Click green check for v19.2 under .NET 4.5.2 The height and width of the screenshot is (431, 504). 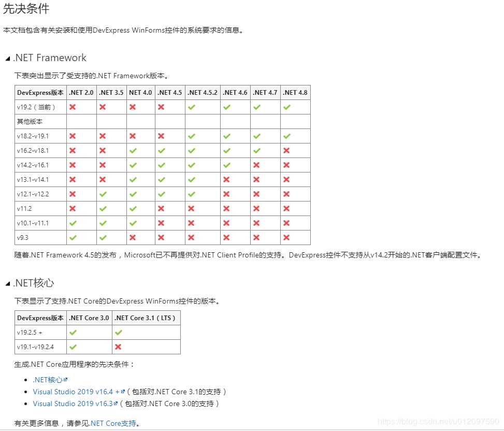[x=192, y=107]
